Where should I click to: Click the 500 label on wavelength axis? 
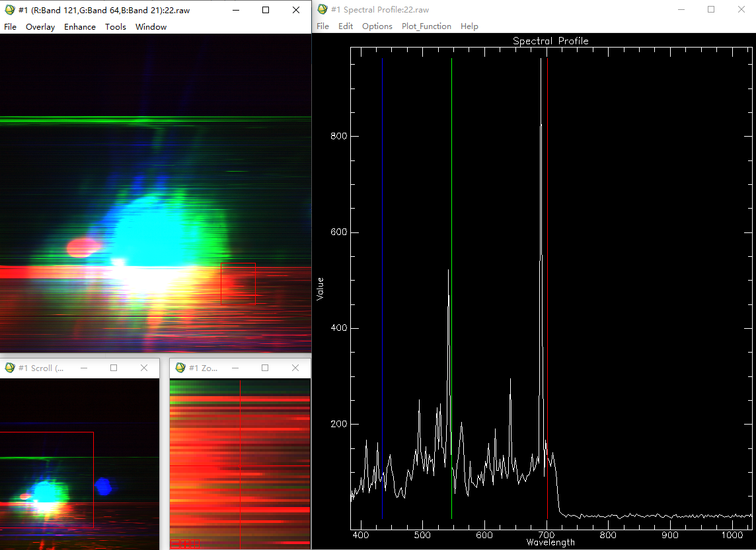click(422, 535)
